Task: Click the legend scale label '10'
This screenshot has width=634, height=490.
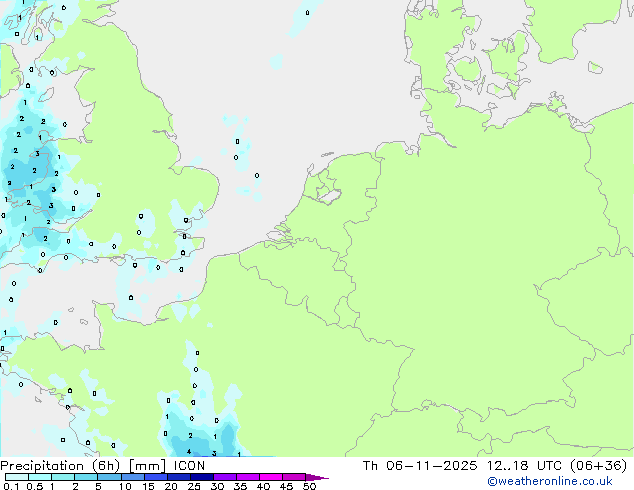Action: pyautogui.click(x=125, y=486)
